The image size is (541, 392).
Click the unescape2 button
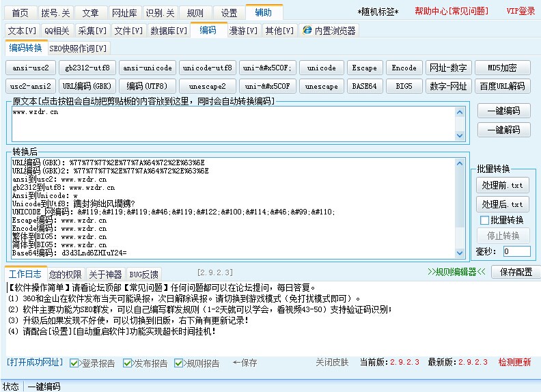tap(208, 86)
